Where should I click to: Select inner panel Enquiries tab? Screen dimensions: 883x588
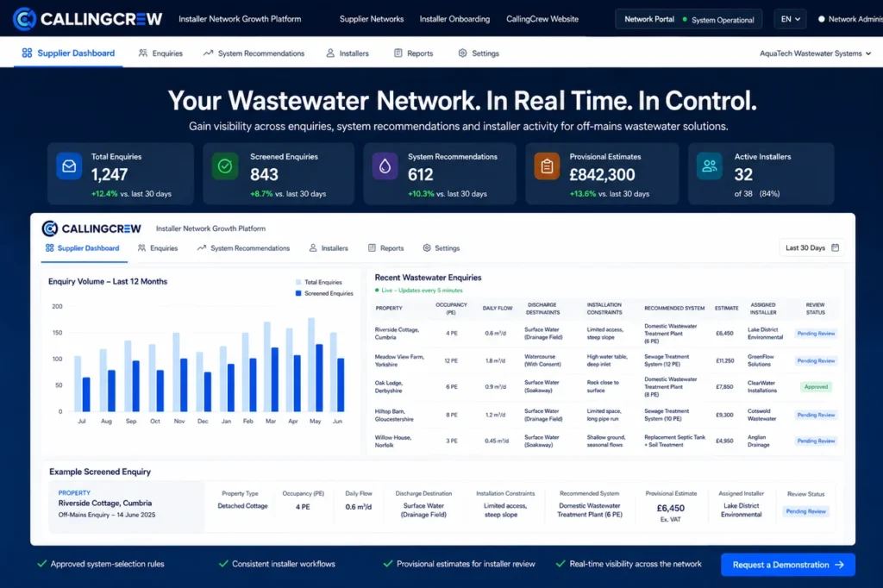point(158,248)
